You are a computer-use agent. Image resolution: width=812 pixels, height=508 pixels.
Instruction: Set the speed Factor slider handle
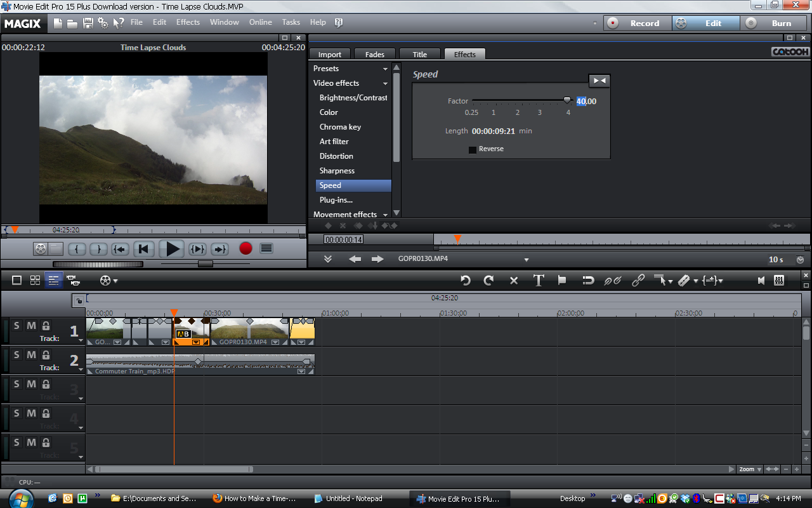coord(566,100)
